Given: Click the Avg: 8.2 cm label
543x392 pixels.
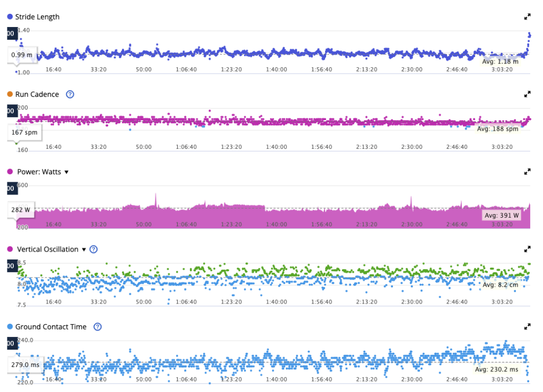Looking at the screenshot, I should pos(501,285).
